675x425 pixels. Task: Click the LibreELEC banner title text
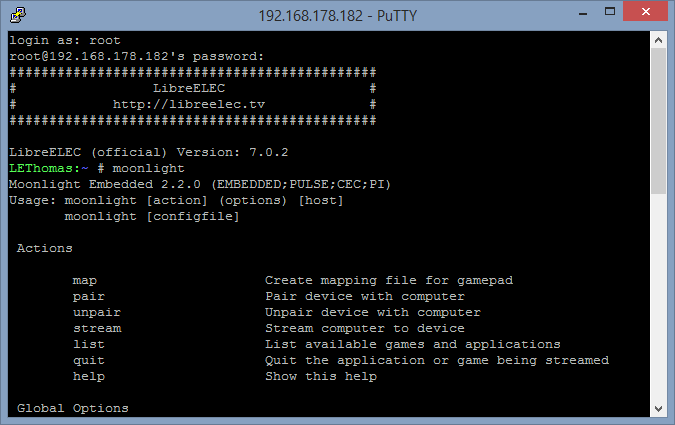tap(189, 88)
